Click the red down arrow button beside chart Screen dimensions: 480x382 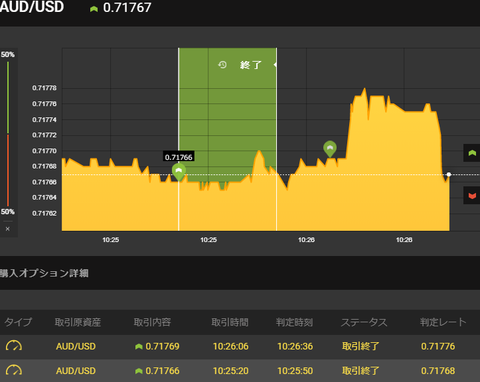tap(472, 196)
